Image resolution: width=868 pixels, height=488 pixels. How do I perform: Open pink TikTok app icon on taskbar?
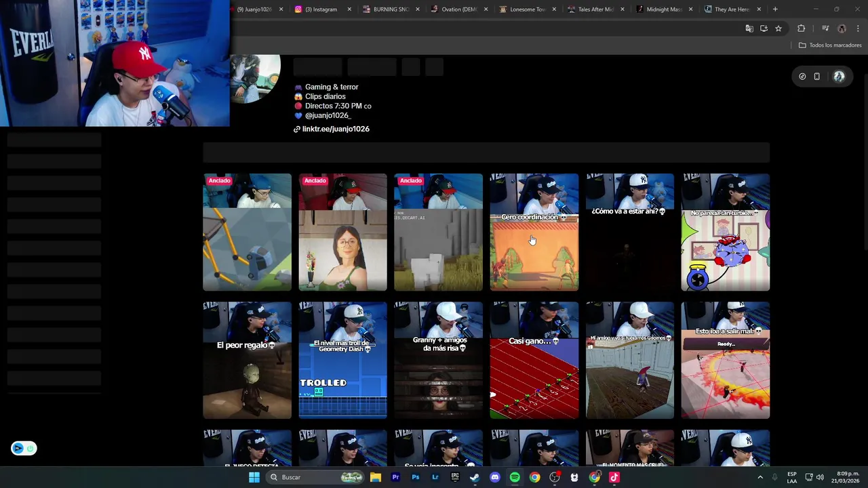[x=614, y=477]
